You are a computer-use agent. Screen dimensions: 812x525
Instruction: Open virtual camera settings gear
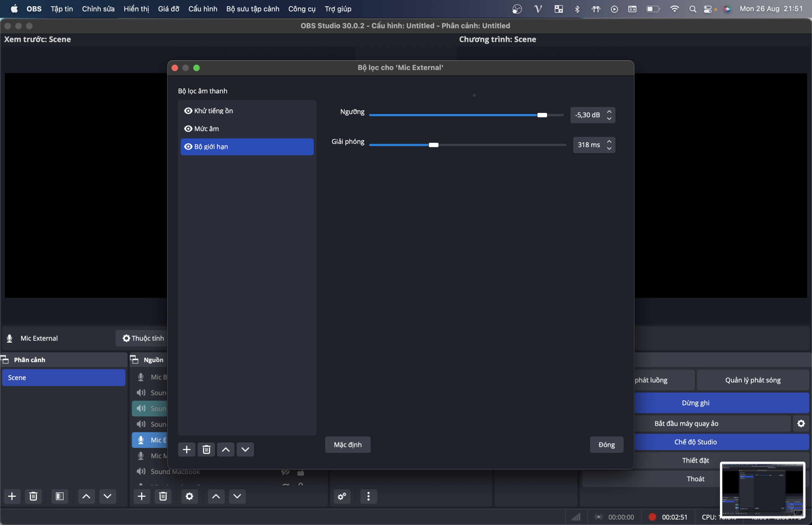pos(801,423)
